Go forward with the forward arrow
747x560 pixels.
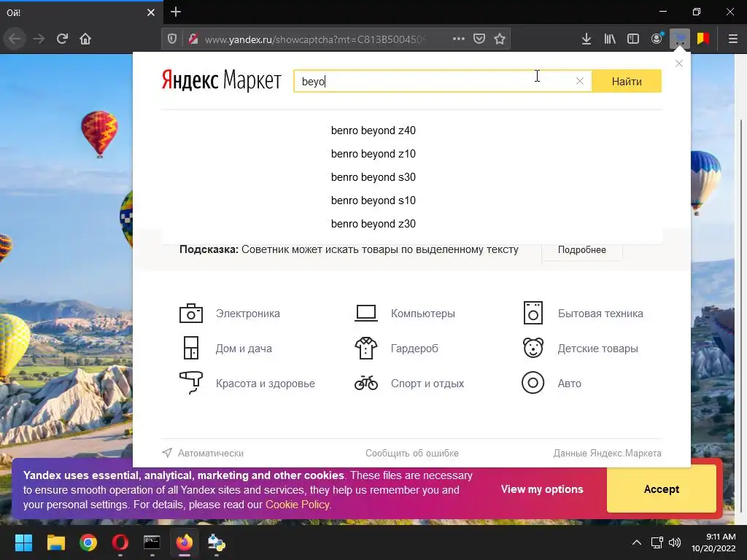click(39, 39)
